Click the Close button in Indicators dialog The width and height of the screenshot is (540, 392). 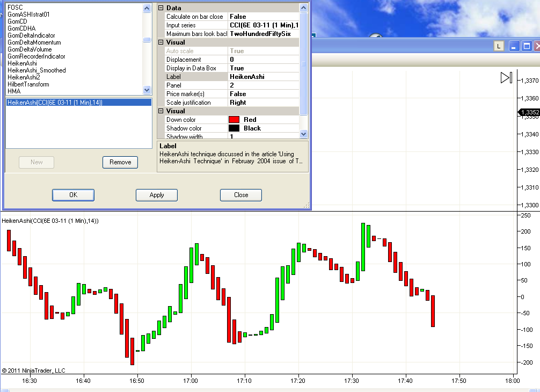[x=241, y=195]
